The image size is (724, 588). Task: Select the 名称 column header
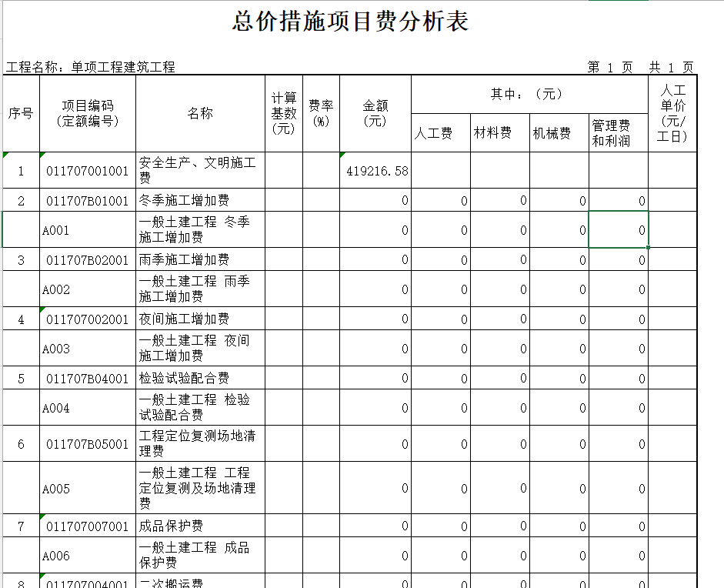coord(200,113)
